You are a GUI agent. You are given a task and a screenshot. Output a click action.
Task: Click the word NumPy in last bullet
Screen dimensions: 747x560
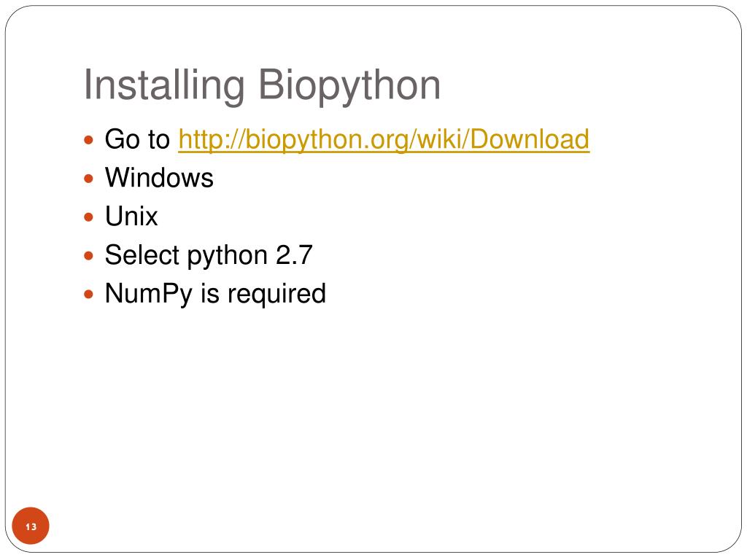[x=149, y=295]
